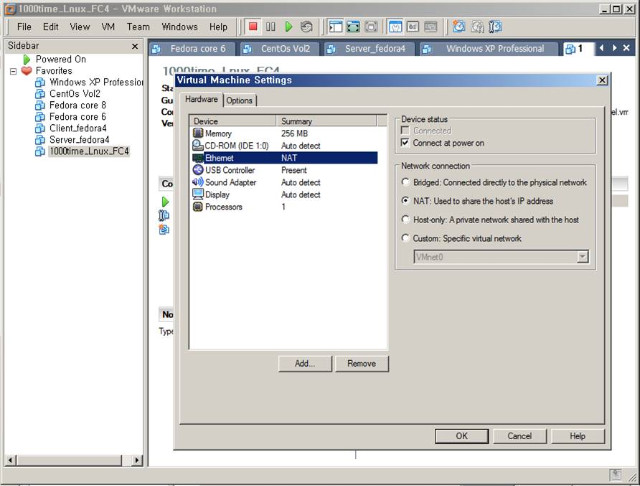The width and height of the screenshot is (640, 486).
Task: Click the Take Snapshot toolbar icon
Action: (x=459, y=27)
